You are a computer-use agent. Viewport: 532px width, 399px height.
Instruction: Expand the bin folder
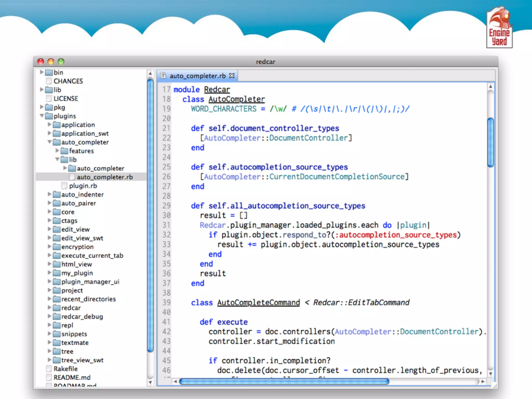click(x=42, y=72)
